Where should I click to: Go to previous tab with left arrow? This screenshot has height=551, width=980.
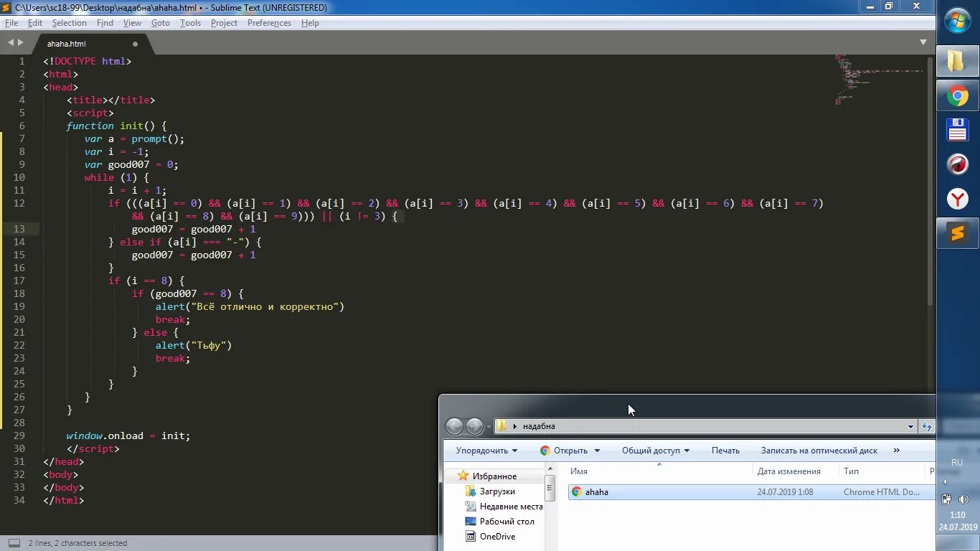11,43
